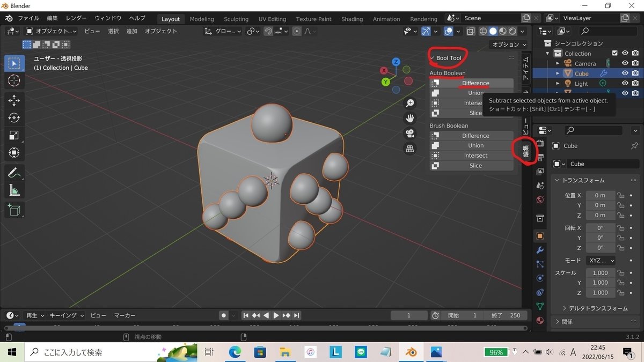Image resolution: width=644 pixels, height=362 pixels.
Task: Open Modifier properties wrench tab
Action: click(540, 250)
